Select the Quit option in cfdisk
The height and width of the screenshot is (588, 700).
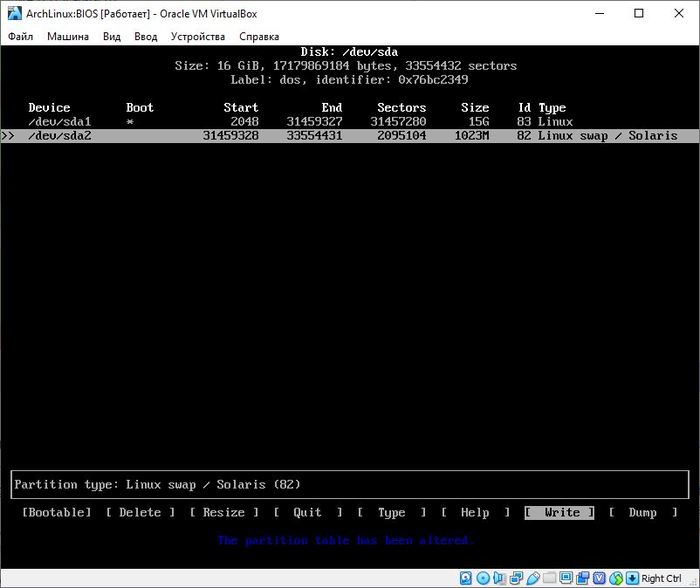coord(307,513)
